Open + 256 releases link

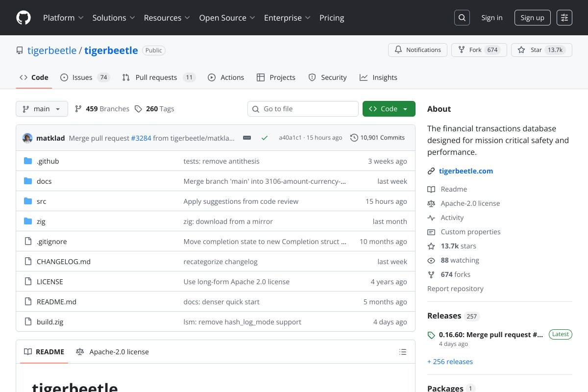[x=450, y=362]
